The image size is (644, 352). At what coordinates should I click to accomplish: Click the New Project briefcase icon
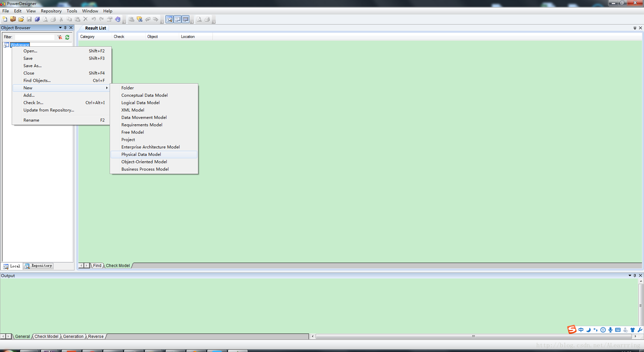click(x=13, y=19)
